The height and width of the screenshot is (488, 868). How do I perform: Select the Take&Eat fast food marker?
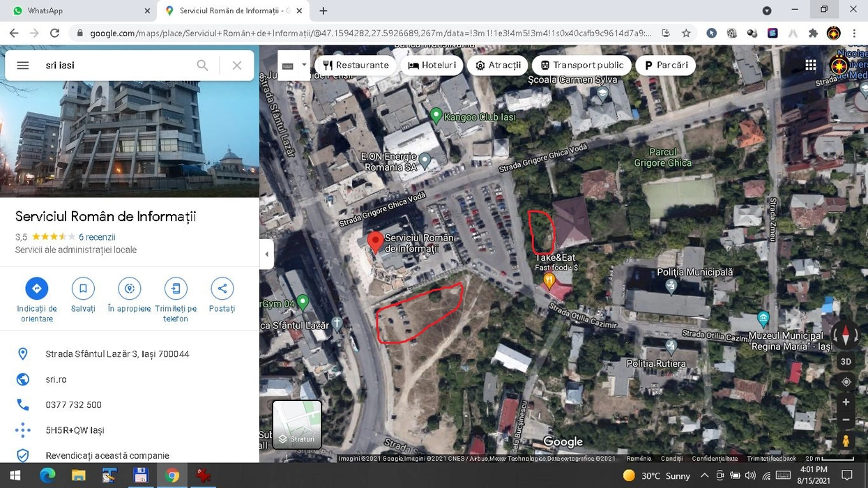pos(549,281)
